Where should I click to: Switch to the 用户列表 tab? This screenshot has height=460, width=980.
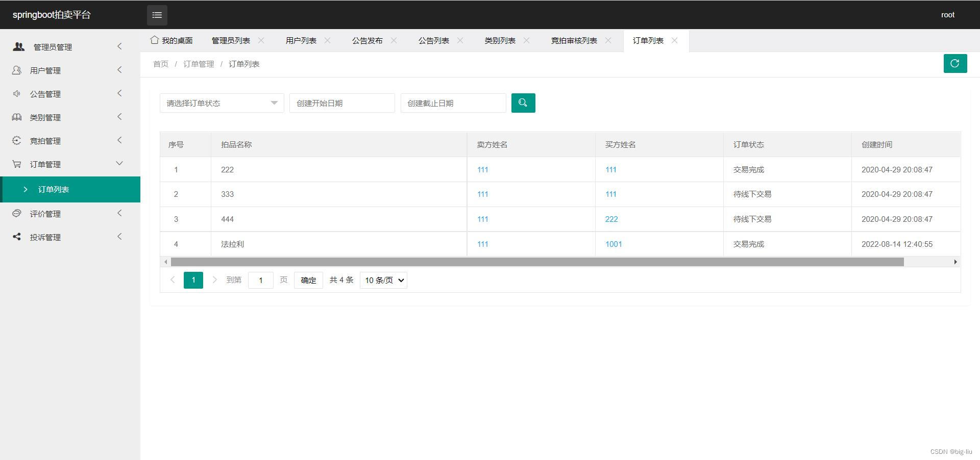301,40
